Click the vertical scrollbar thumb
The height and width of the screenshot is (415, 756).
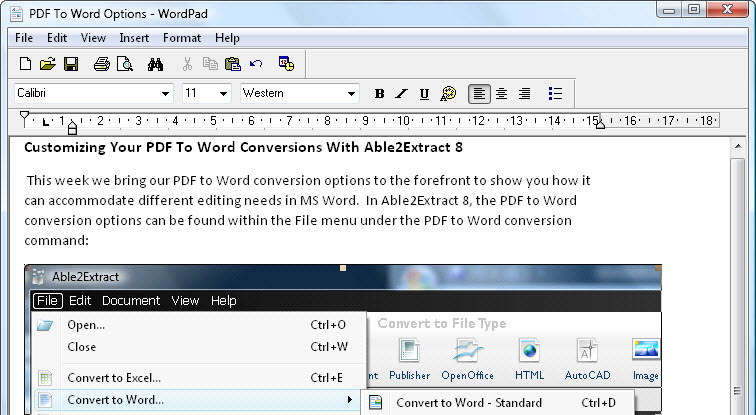click(738, 284)
